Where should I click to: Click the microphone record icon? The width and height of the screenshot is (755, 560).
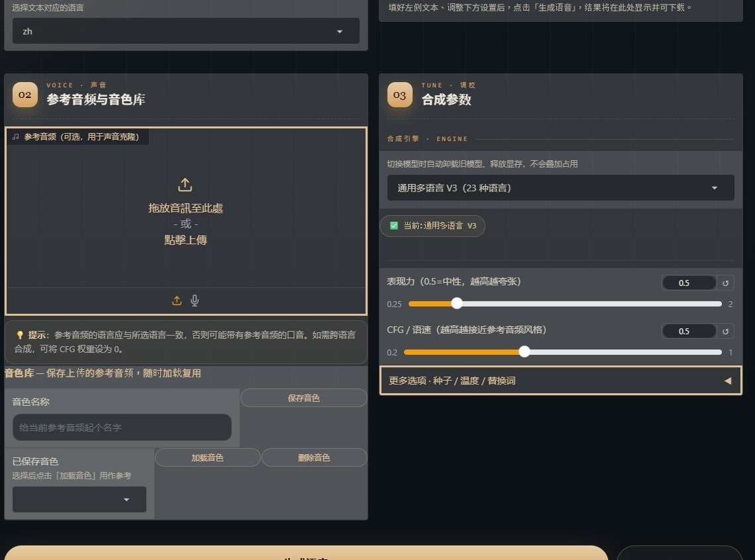(195, 301)
